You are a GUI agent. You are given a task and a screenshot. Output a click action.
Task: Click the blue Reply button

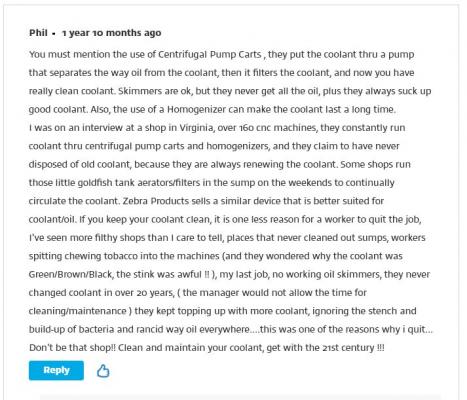tap(56, 370)
